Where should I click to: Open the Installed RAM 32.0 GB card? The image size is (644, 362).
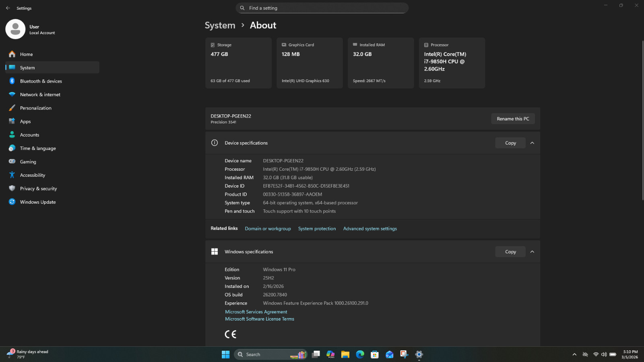[381, 63]
